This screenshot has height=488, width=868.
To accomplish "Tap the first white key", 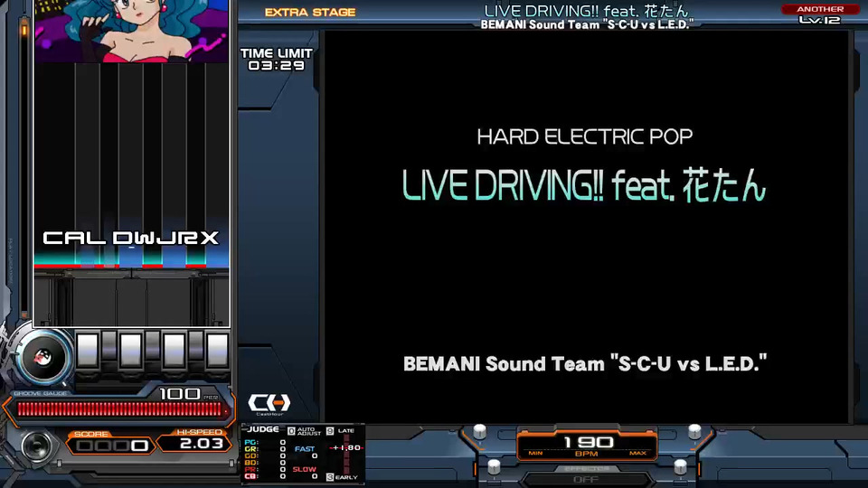I will coord(88,351).
